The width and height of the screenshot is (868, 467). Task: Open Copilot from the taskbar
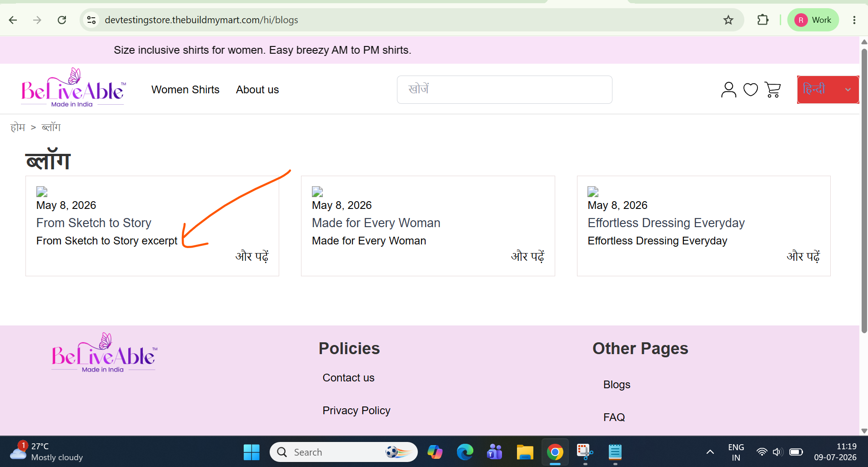(435, 452)
